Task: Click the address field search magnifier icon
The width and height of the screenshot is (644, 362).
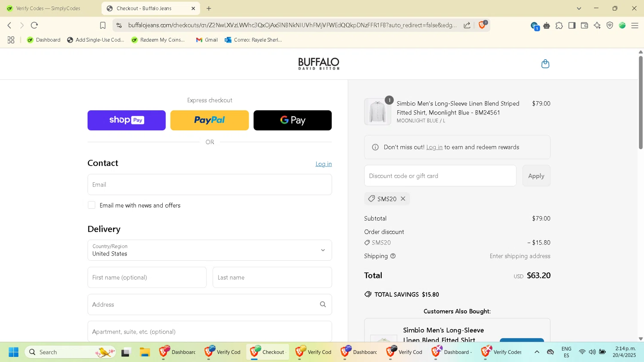Action: pyautogui.click(x=323, y=305)
